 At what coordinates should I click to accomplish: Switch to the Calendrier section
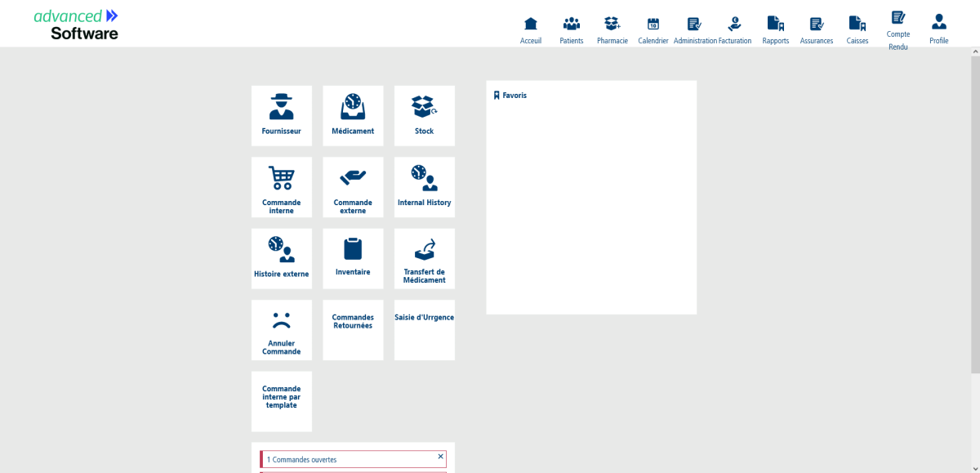[653, 30]
